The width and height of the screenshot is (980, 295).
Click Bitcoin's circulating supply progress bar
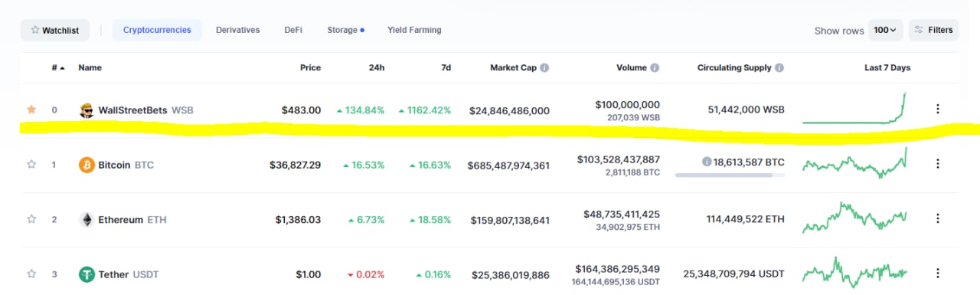(x=730, y=175)
